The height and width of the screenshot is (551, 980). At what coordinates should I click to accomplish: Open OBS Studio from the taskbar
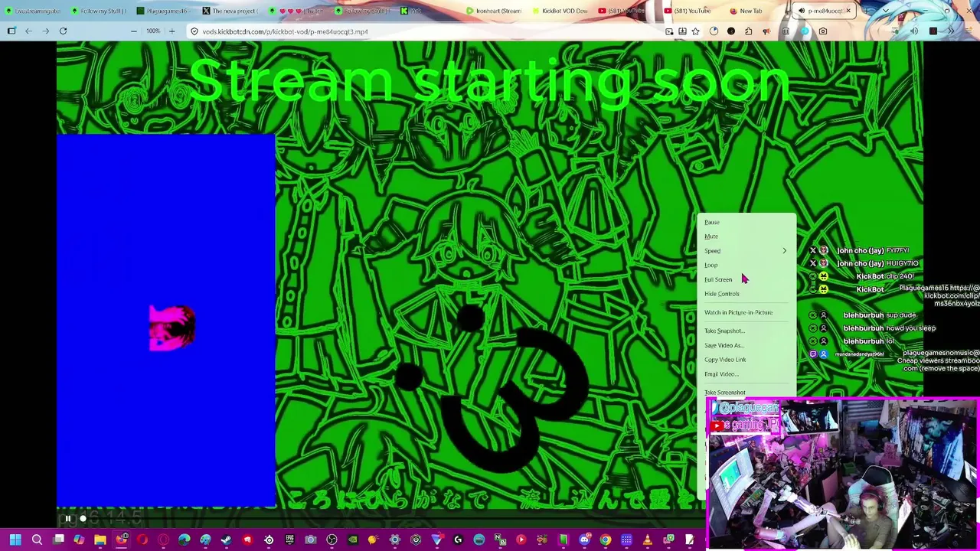click(x=332, y=540)
